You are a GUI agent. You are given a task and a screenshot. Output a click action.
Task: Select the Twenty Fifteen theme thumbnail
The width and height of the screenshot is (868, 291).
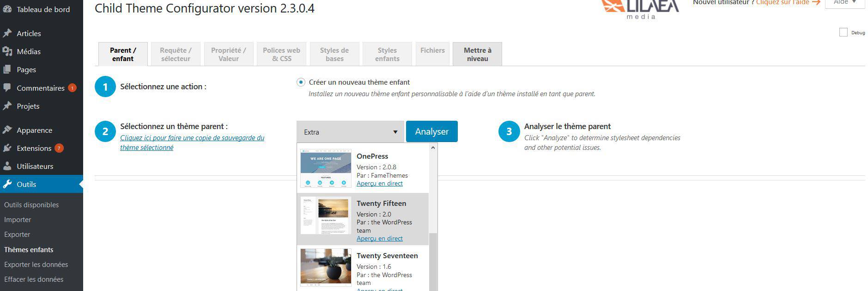326,216
